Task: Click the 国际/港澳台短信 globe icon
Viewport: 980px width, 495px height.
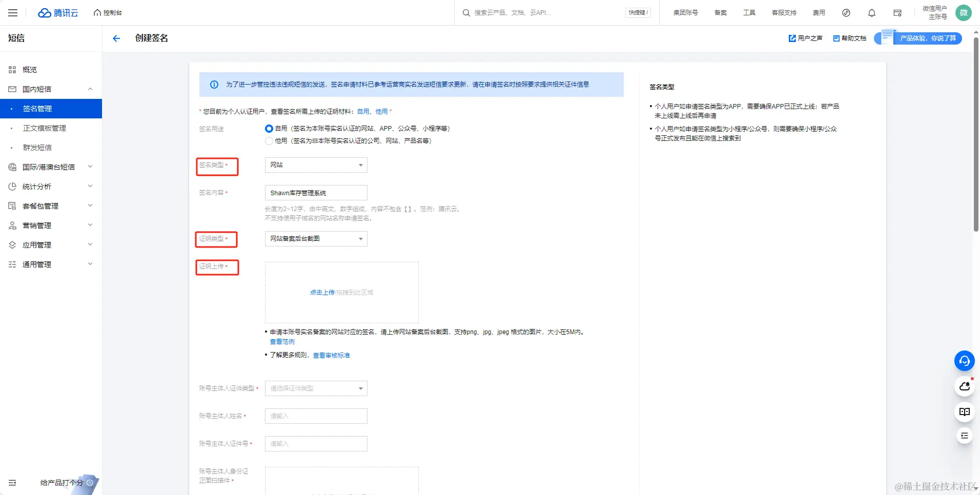Action: 12,167
